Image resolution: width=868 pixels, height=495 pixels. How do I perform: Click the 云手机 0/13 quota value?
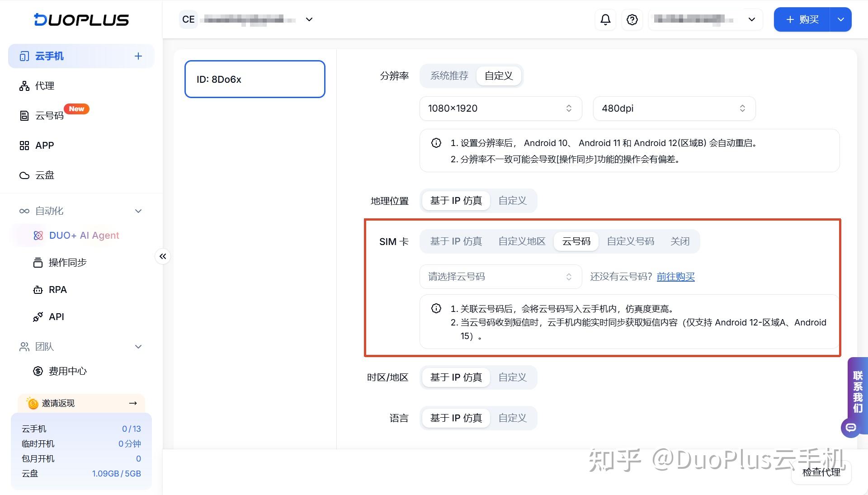132,429
